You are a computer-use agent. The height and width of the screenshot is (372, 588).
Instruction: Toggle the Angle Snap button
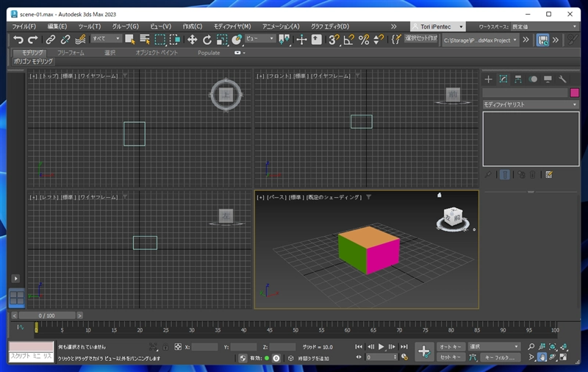[348, 40]
